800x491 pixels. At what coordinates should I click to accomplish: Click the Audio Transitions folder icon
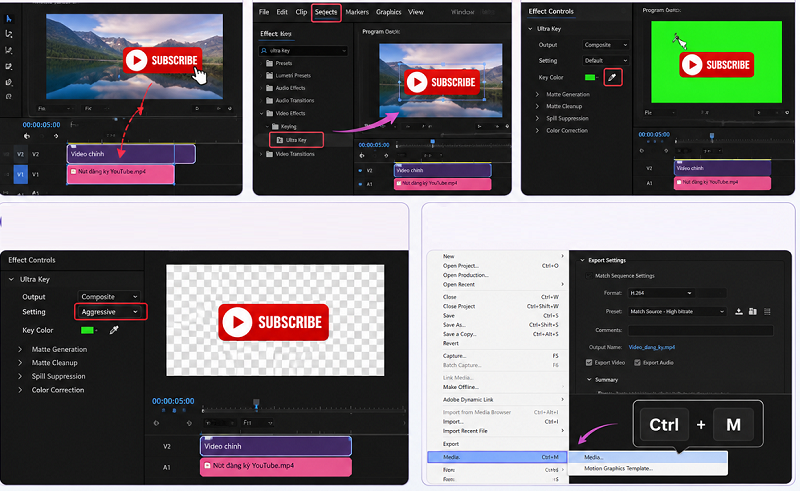point(269,101)
